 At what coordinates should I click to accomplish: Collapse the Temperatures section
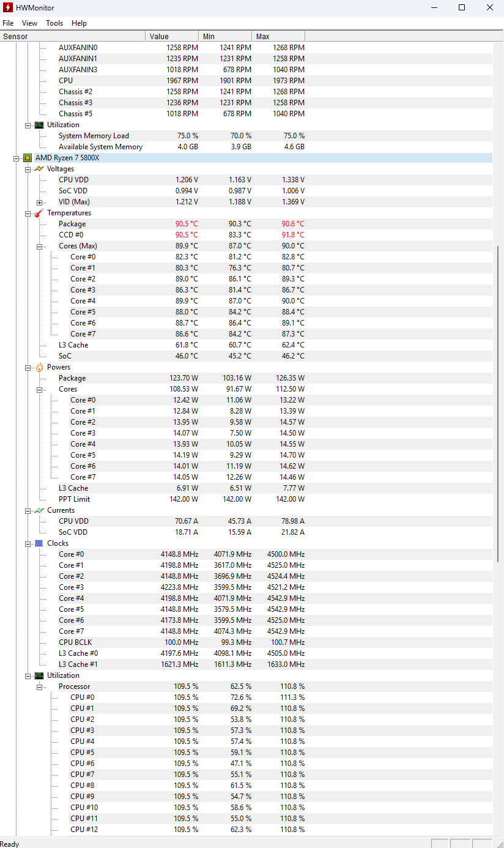(28, 213)
